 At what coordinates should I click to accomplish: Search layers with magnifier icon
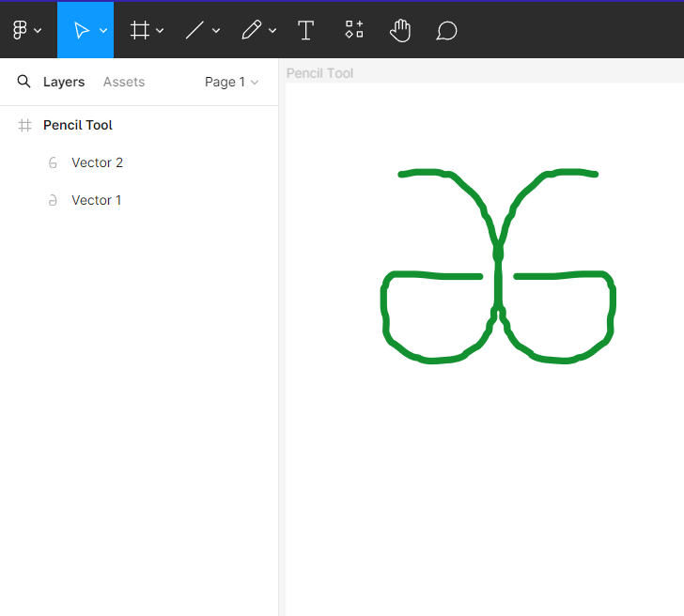(x=24, y=81)
